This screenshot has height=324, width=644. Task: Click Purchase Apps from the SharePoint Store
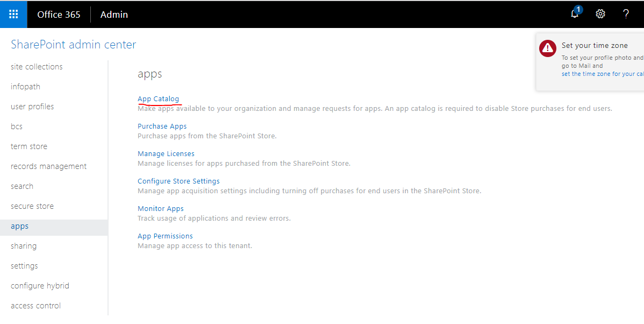pyautogui.click(x=162, y=125)
